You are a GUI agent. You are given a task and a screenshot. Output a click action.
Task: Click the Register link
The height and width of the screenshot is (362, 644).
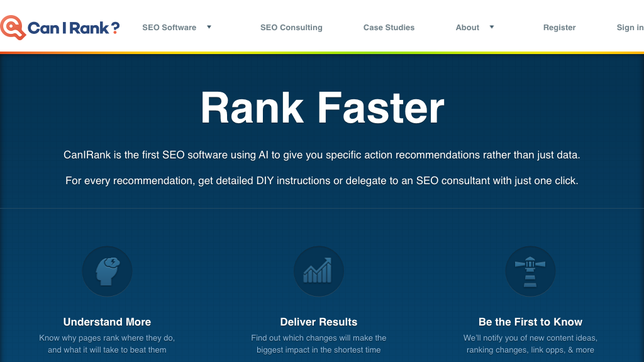[x=559, y=28]
